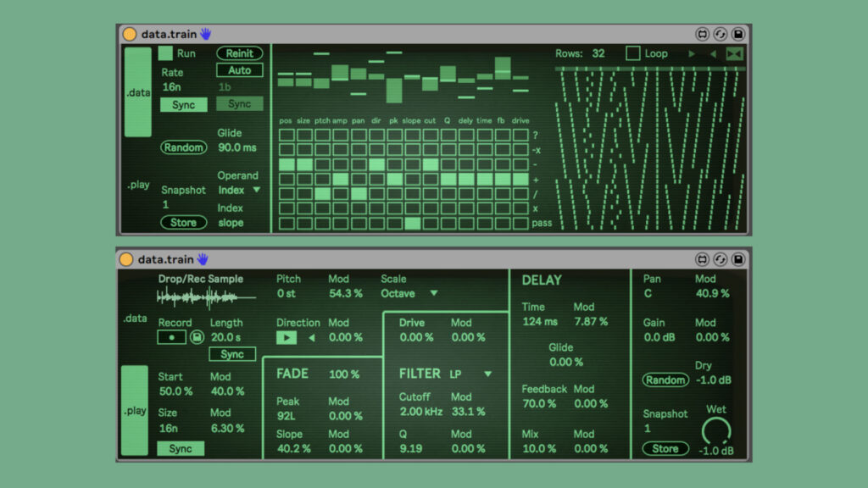Enable the Loop checkbox

point(633,53)
